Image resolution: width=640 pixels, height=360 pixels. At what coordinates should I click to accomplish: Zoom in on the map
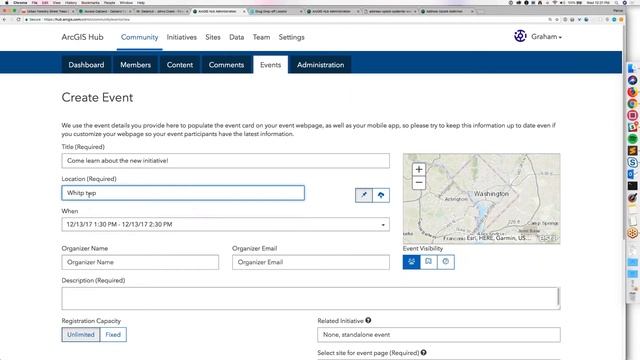pyautogui.click(x=419, y=169)
